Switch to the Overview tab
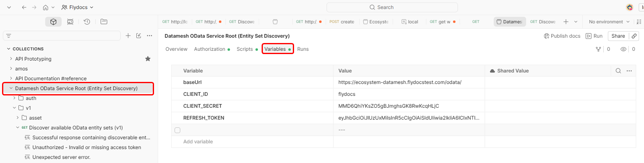The image size is (644, 163). 176,49
